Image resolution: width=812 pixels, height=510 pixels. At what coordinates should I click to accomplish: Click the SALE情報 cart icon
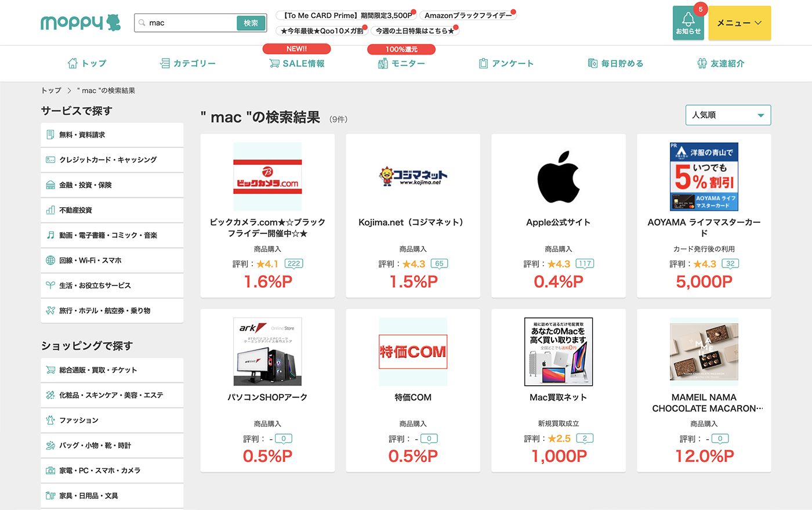tap(274, 63)
